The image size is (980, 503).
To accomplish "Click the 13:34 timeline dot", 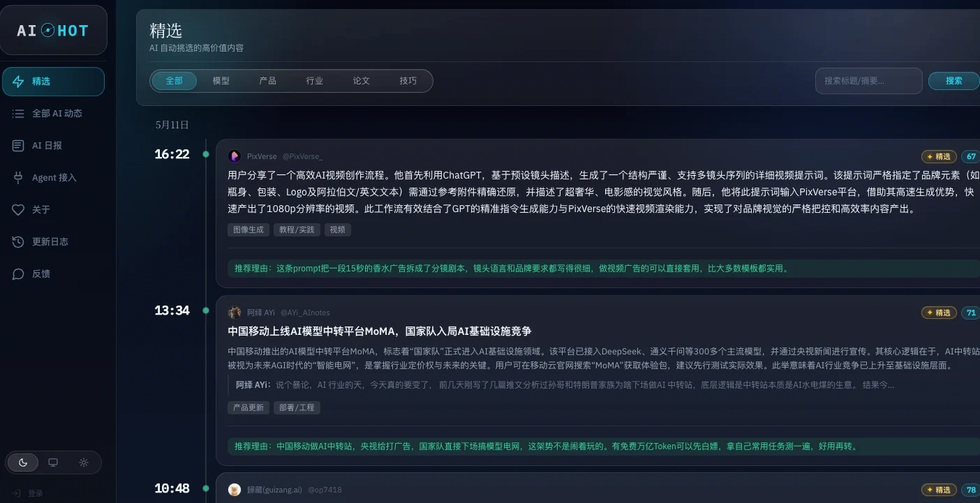I will pos(206,310).
